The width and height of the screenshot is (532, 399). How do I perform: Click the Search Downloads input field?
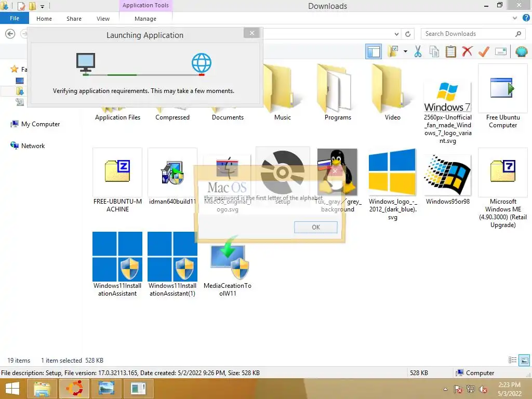(x=472, y=34)
